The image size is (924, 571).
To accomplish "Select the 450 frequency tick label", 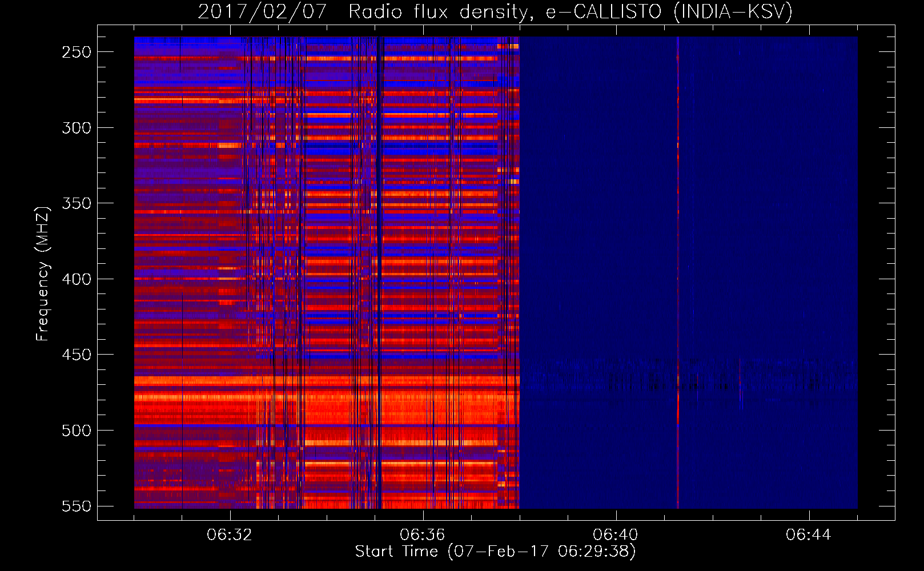I will pyautogui.click(x=77, y=355).
